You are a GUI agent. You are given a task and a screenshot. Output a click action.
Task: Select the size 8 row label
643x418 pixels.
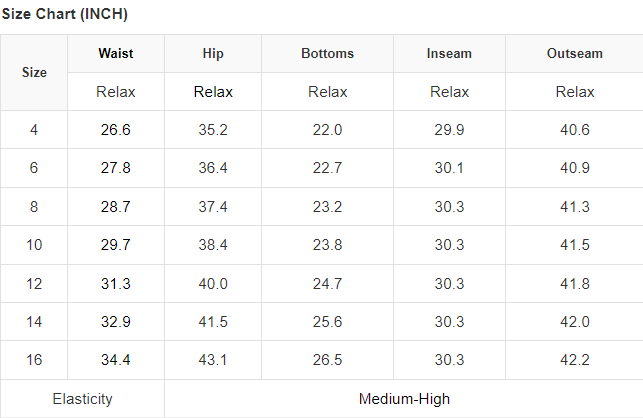tap(34, 206)
